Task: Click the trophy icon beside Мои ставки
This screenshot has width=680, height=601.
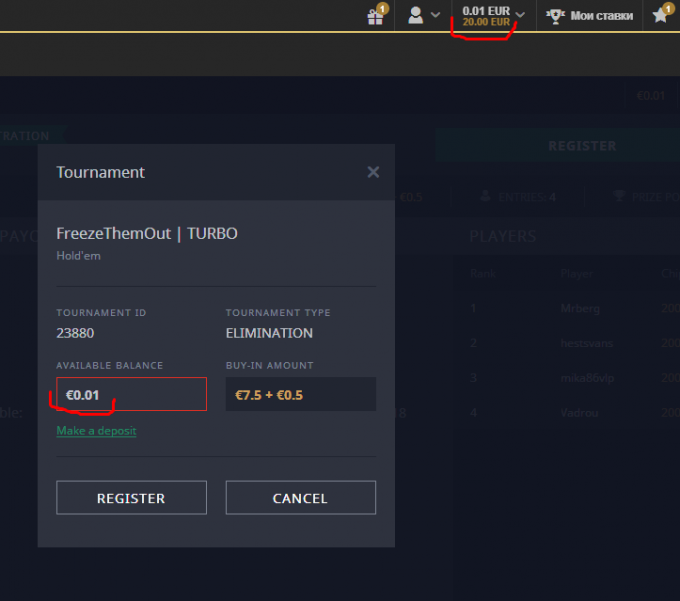Action: pyautogui.click(x=555, y=16)
